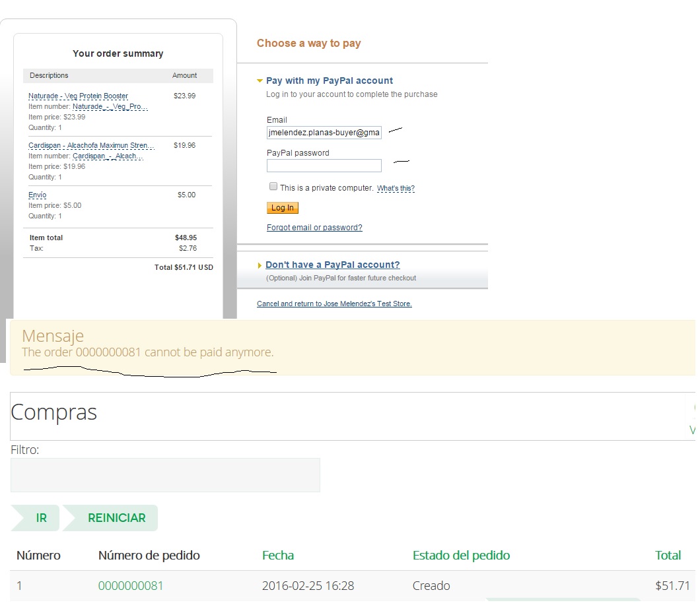Click the 'Mensaje' heading
This screenshot has height=613, width=700.
[53, 336]
